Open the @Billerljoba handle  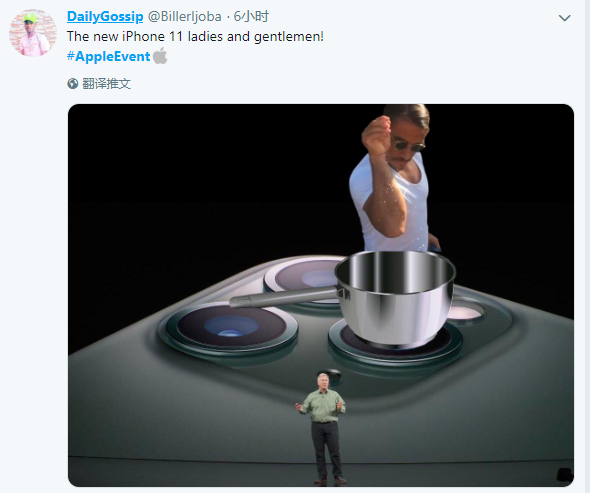(184, 17)
